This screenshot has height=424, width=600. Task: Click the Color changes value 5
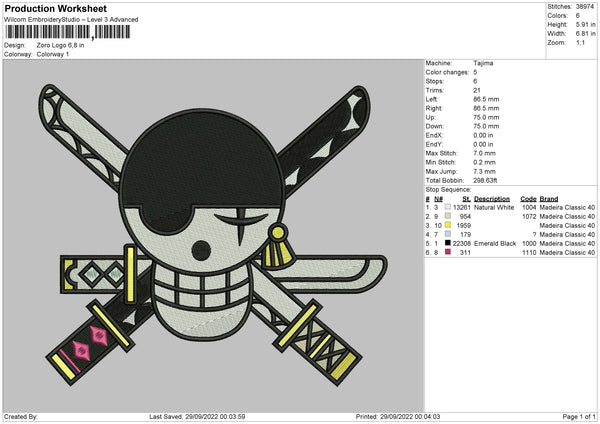coord(475,72)
